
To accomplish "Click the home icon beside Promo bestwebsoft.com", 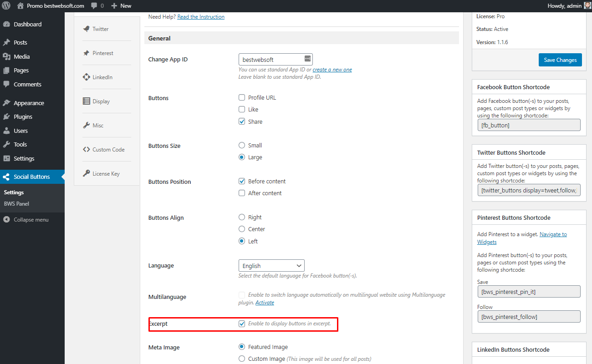I will (x=20, y=6).
